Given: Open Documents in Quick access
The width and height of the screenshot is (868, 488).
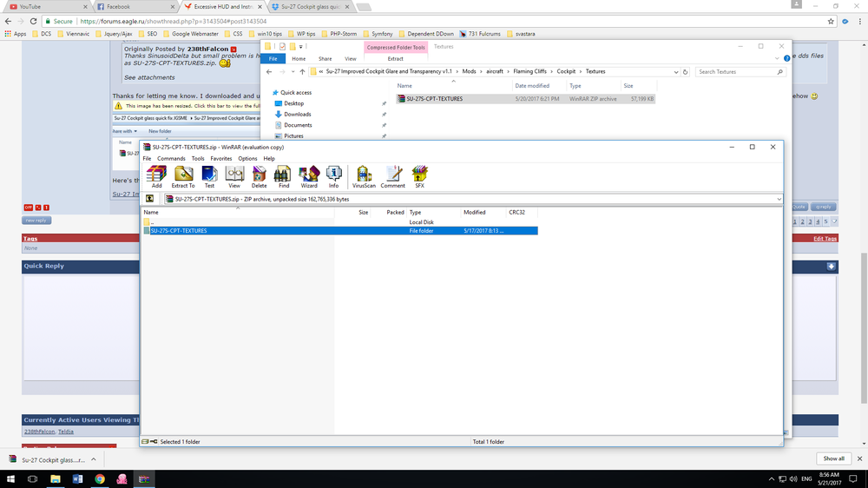Looking at the screenshot, I should point(298,125).
